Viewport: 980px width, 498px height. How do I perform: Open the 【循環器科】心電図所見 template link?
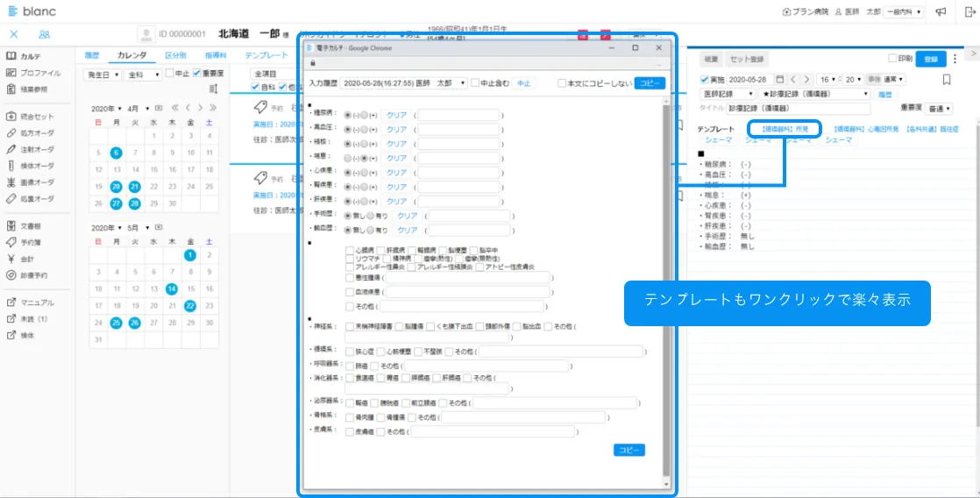866,129
